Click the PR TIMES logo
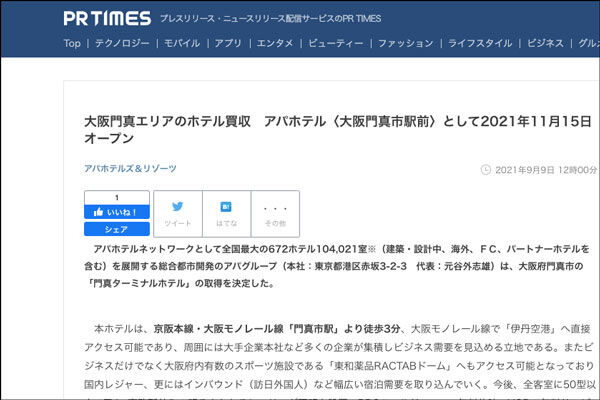Image resolution: width=600 pixels, height=400 pixels. pyautogui.click(x=107, y=18)
